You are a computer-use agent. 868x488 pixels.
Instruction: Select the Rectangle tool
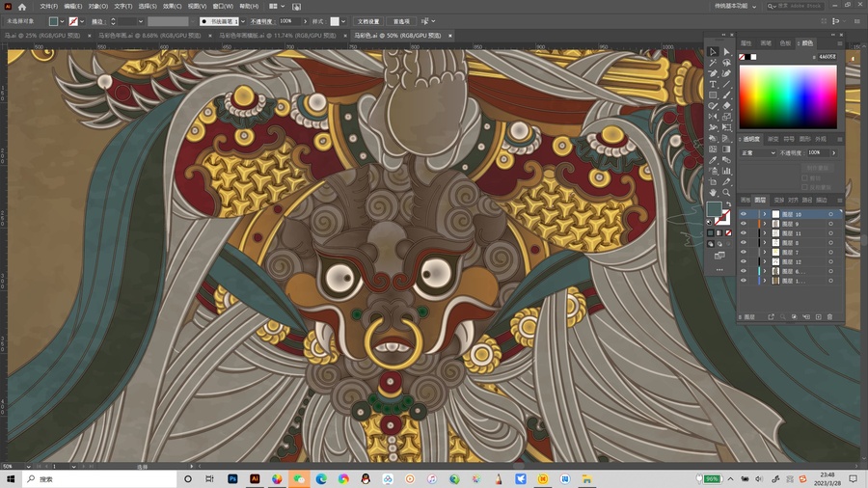point(713,95)
